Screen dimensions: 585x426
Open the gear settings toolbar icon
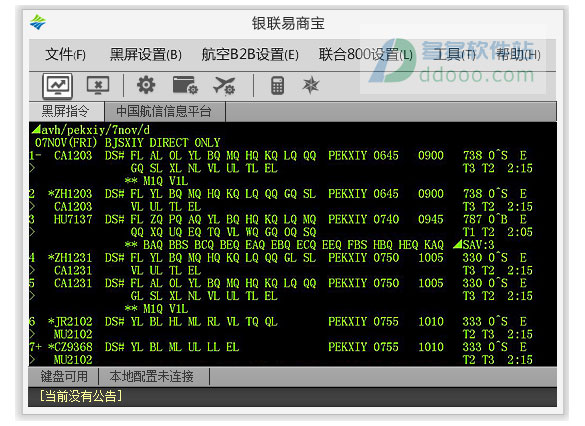(x=146, y=85)
